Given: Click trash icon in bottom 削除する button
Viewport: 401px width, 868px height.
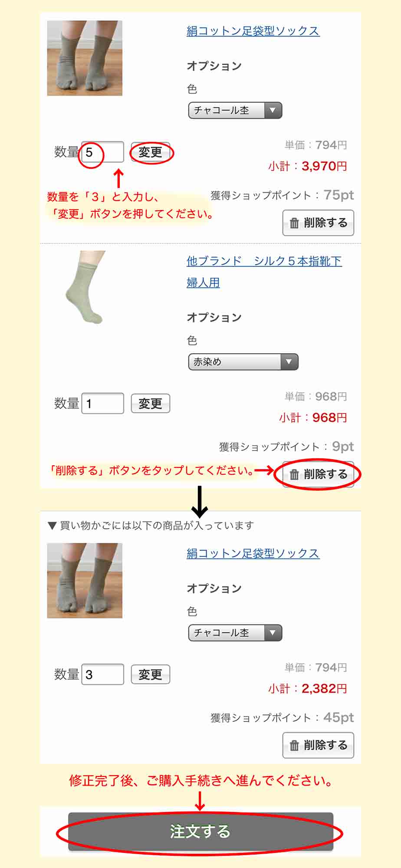Looking at the screenshot, I should (294, 746).
